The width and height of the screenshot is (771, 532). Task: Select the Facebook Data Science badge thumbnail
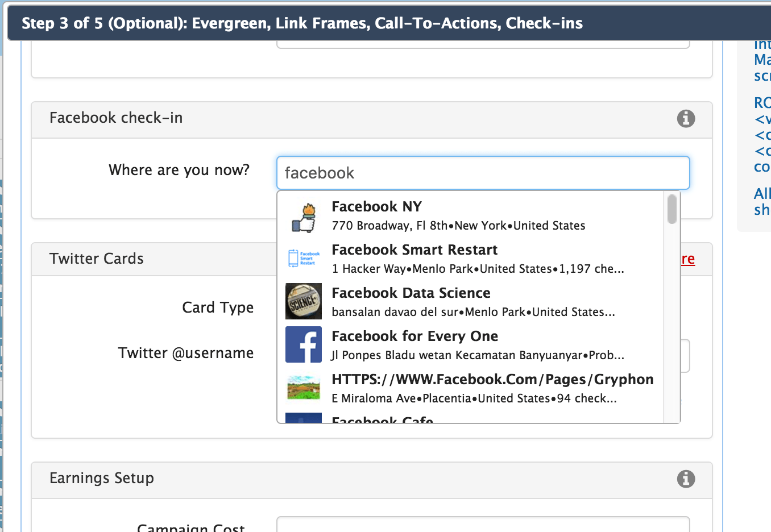click(x=304, y=301)
